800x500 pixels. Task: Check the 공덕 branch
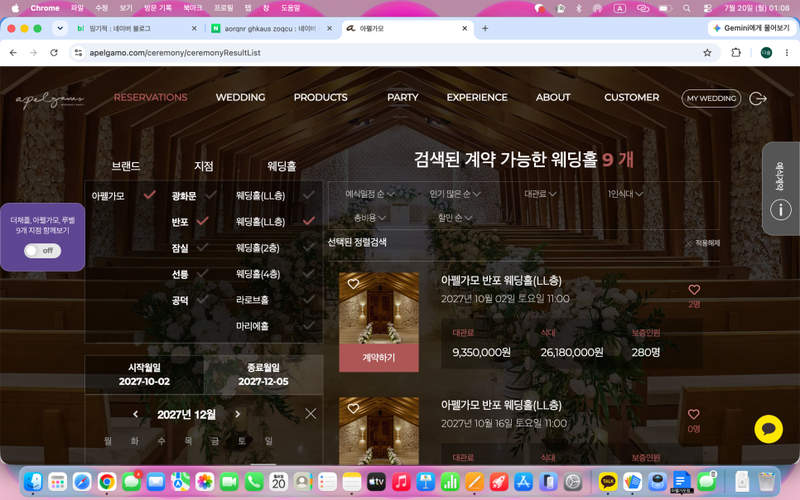(203, 300)
